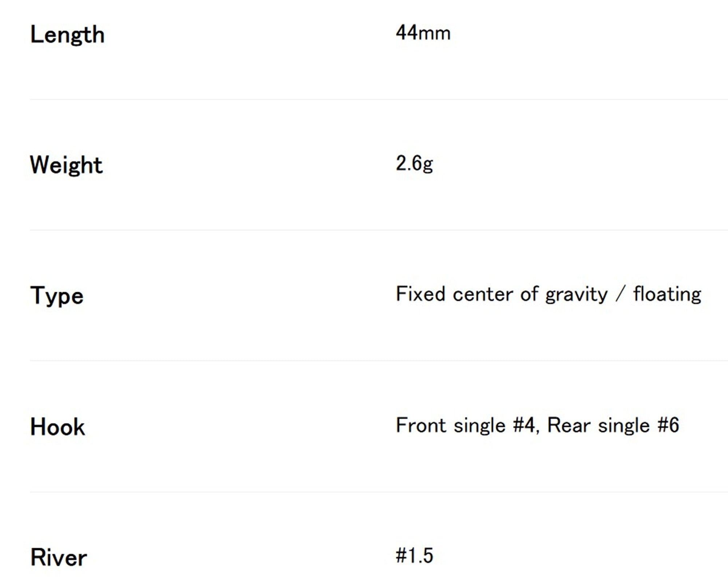Click the Weight row label
This screenshot has width=728, height=587.
66,166
